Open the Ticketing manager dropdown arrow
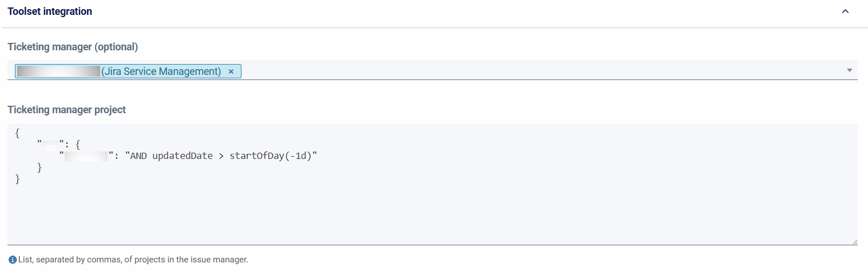Image resolution: width=868 pixels, height=271 pixels. click(850, 70)
